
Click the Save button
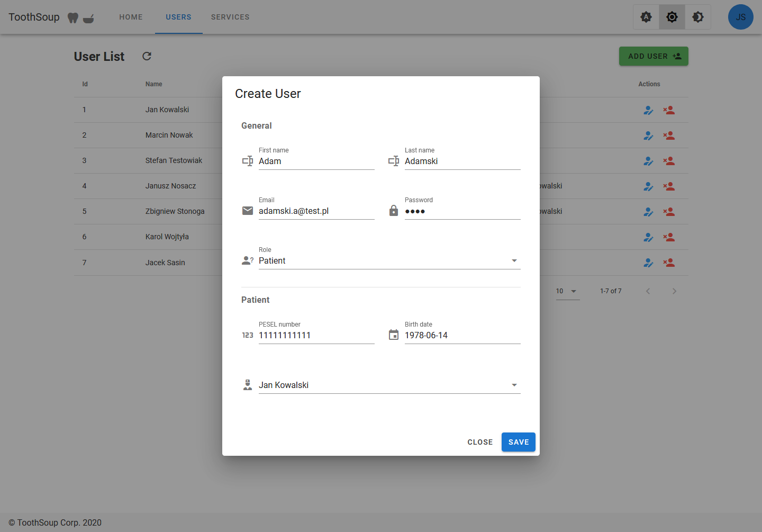click(519, 442)
